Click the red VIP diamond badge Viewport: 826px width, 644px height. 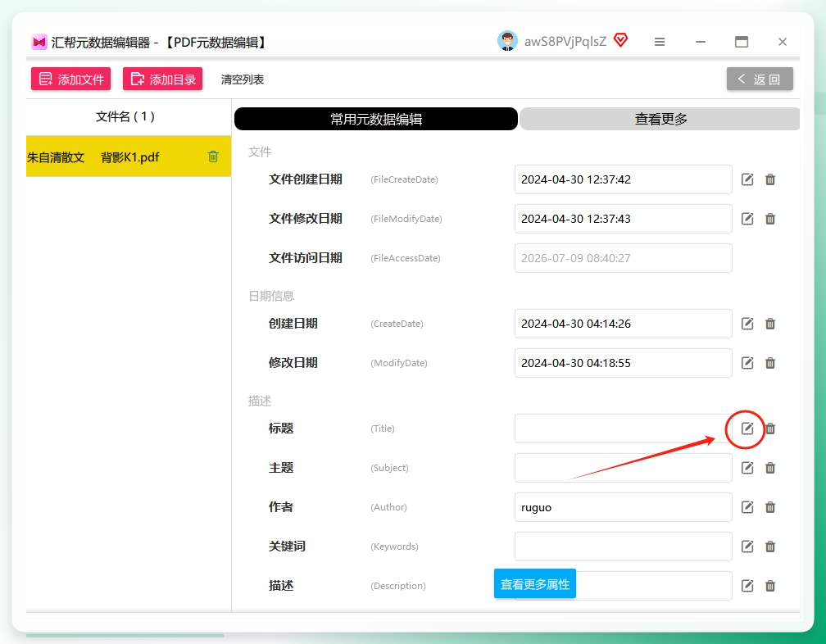[621, 40]
